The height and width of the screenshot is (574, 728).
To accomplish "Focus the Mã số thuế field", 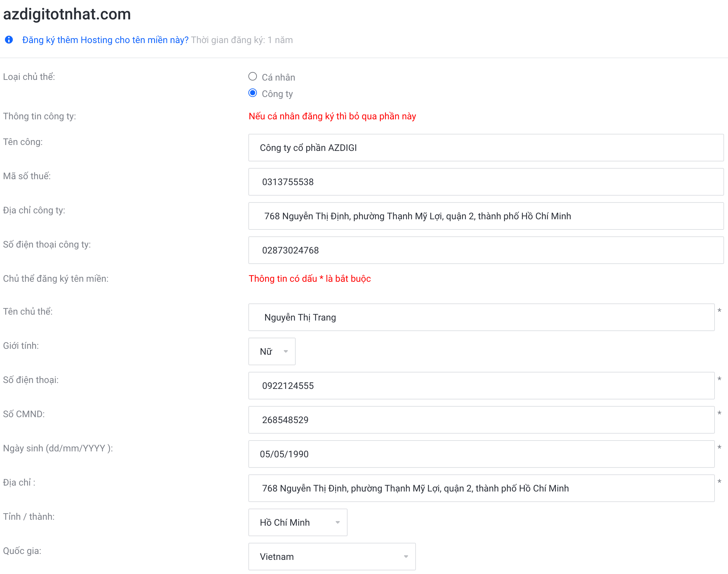I will 486,182.
